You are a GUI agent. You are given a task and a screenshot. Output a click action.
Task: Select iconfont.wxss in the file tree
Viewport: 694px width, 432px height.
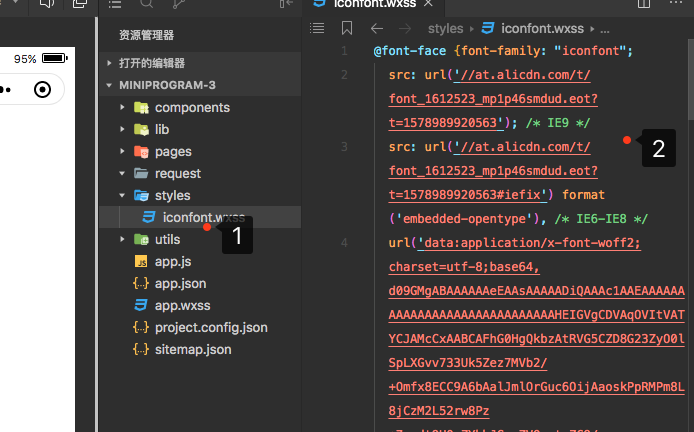tap(200, 217)
